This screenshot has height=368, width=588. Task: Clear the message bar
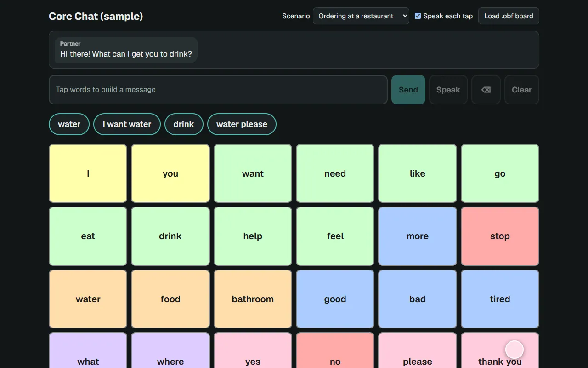[522, 90]
